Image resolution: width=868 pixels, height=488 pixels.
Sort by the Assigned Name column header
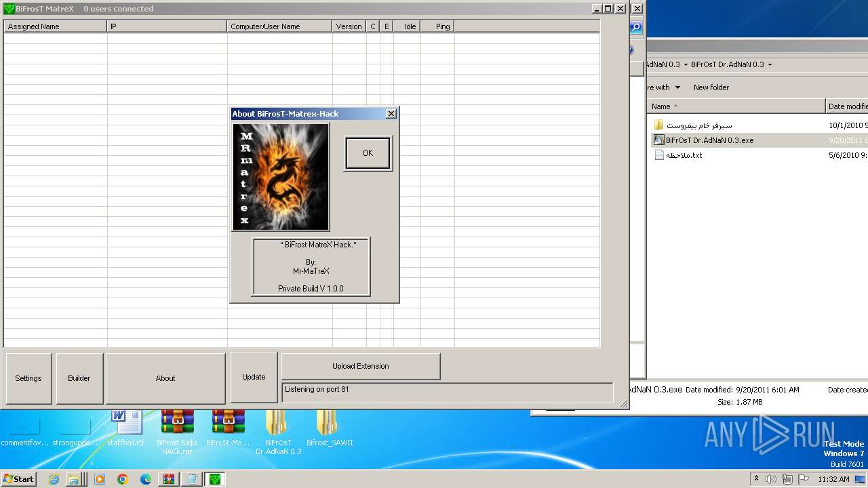[55, 26]
